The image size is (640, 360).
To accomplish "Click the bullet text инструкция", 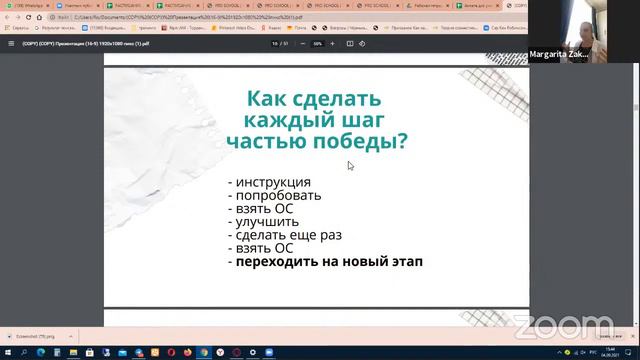I will (273, 182).
